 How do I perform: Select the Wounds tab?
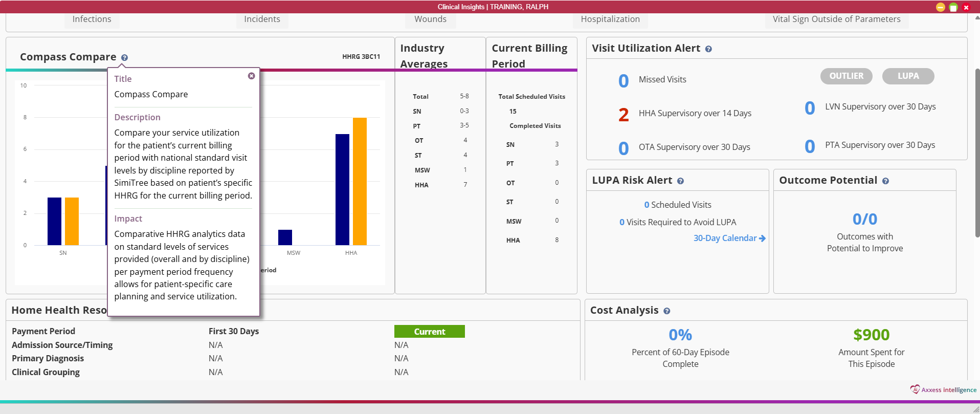click(x=430, y=19)
